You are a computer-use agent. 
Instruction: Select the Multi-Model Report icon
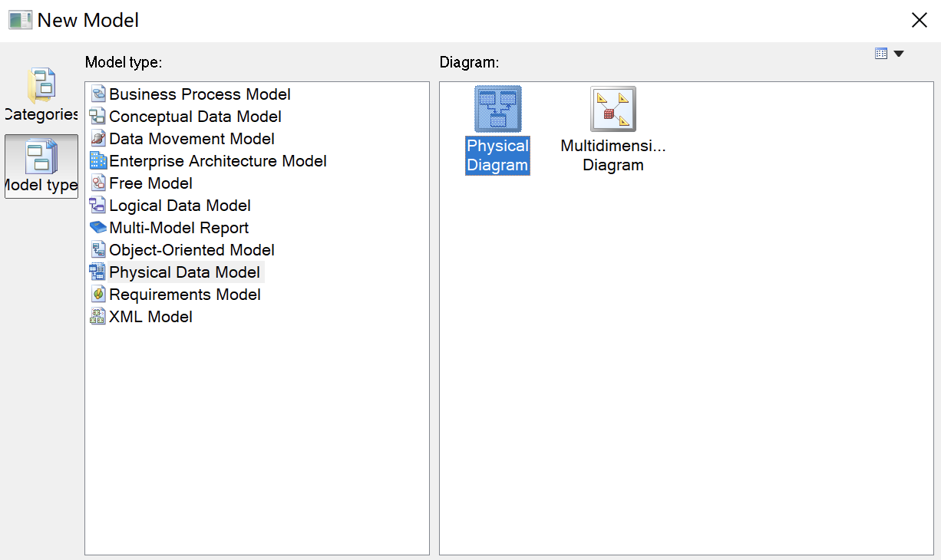coord(97,228)
